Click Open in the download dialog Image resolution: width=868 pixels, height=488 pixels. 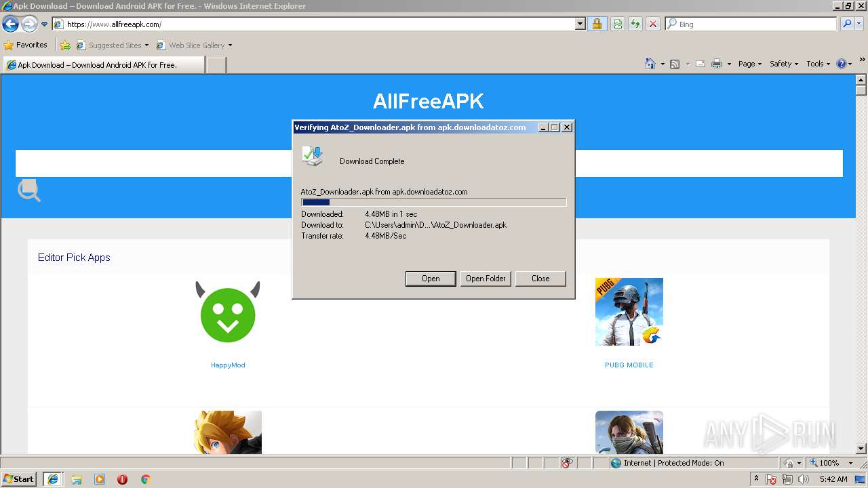coord(431,279)
